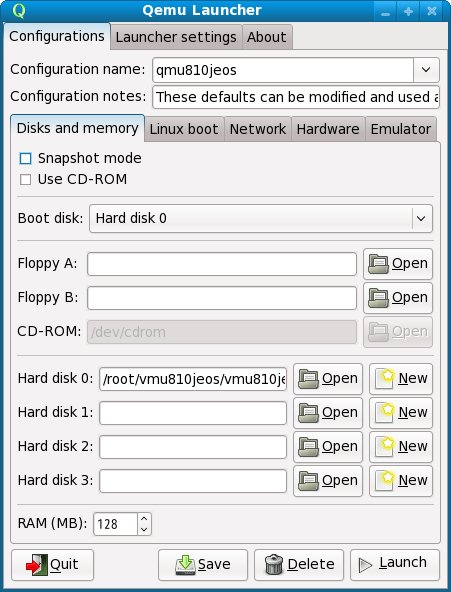Maximize the Qemu Launcher window
Image resolution: width=451 pixels, height=592 pixels.
(x=408, y=12)
